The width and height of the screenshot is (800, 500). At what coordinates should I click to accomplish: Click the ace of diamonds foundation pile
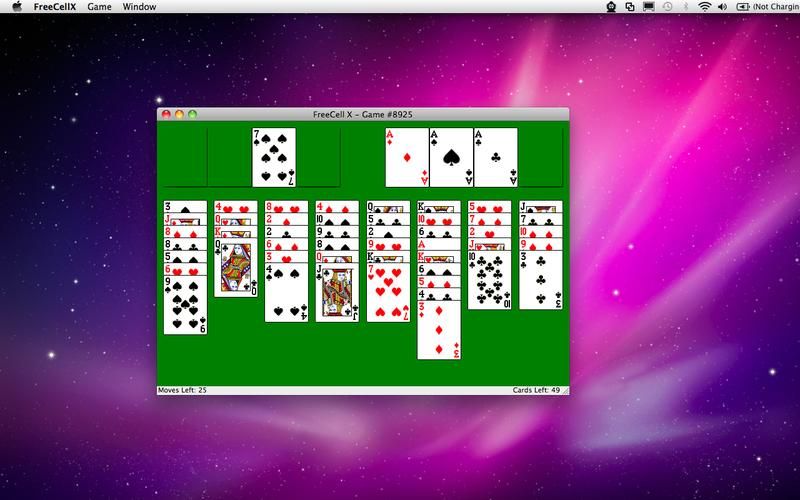(407, 158)
